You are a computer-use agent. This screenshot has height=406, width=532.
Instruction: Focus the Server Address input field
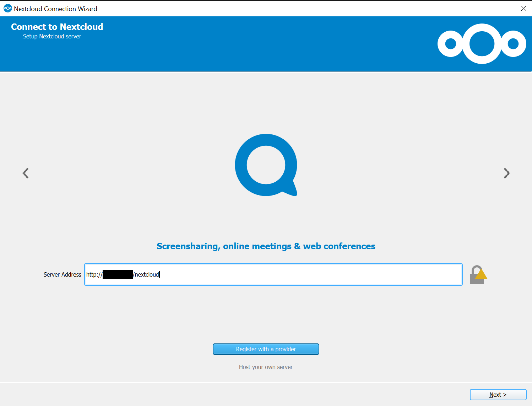(273, 274)
